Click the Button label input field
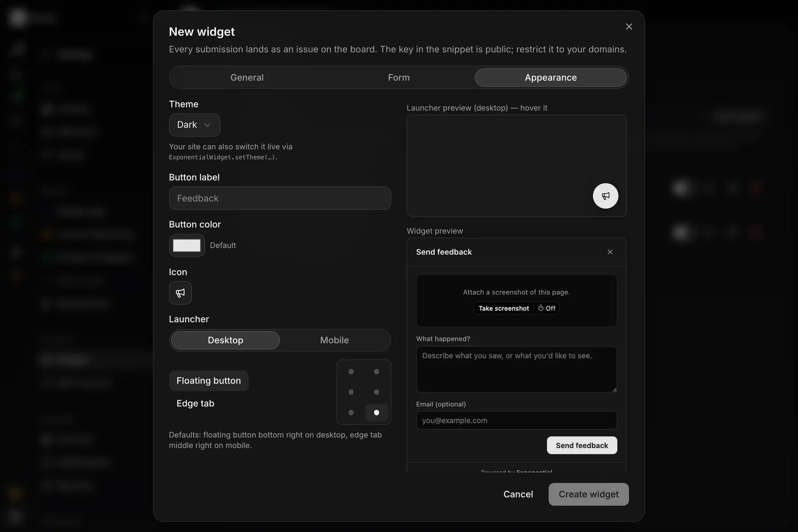The height and width of the screenshot is (532, 798). tap(280, 198)
